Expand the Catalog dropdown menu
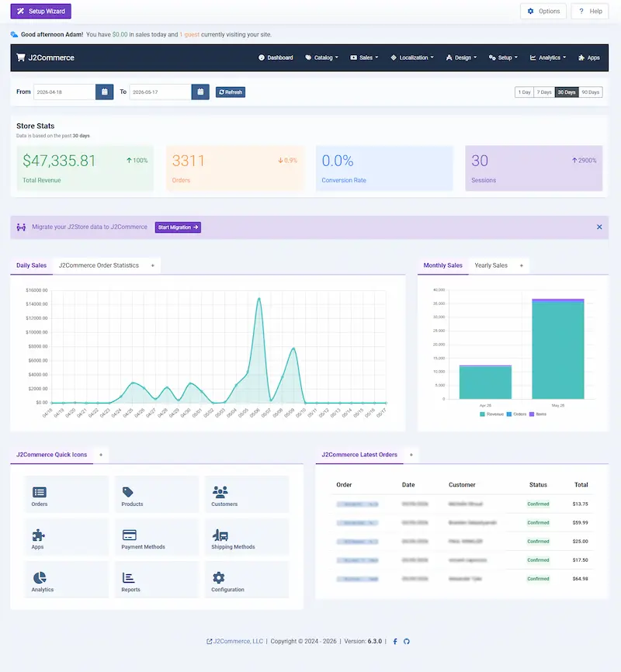Viewport: 621px width, 672px height. point(321,57)
